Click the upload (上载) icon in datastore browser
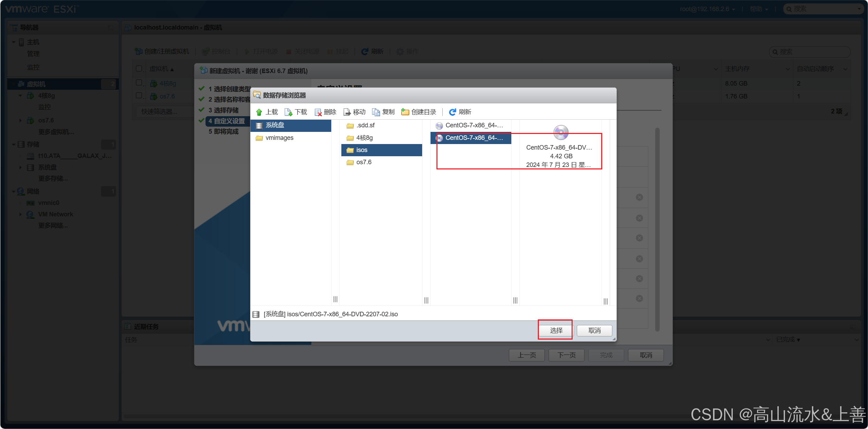Image resolution: width=868 pixels, height=429 pixels. coord(259,112)
